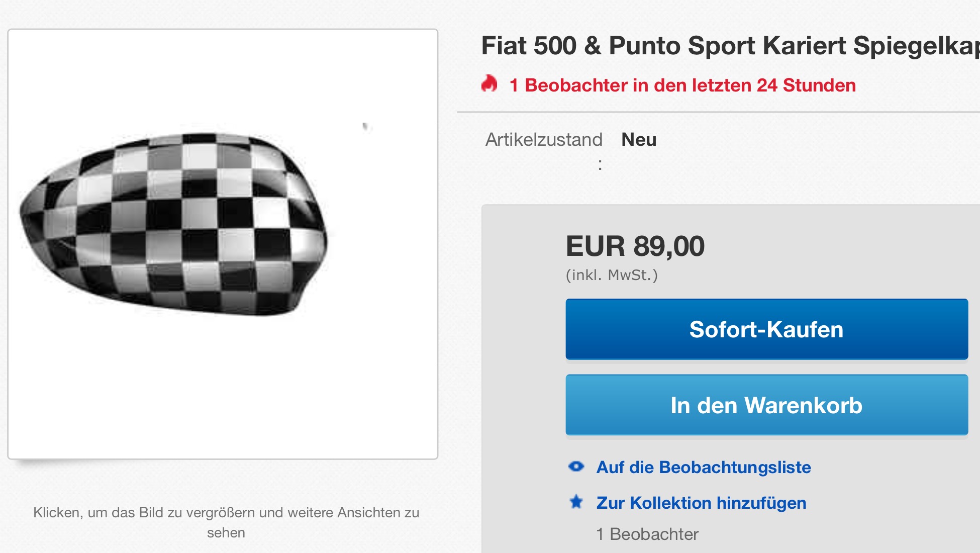Click the colon below Artikelzustand
Image resolution: width=980 pixels, height=553 pixels.
600,164
